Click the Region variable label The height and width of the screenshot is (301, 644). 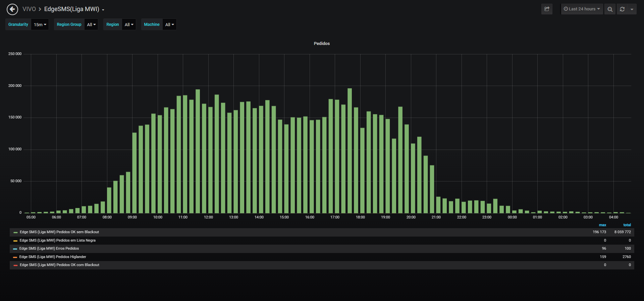tap(113, 24)
